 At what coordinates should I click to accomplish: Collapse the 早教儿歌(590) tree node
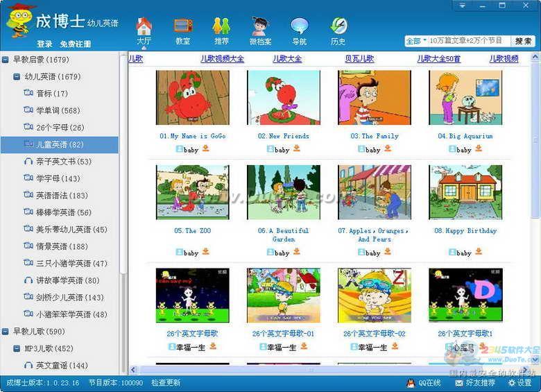click(6, 332)
